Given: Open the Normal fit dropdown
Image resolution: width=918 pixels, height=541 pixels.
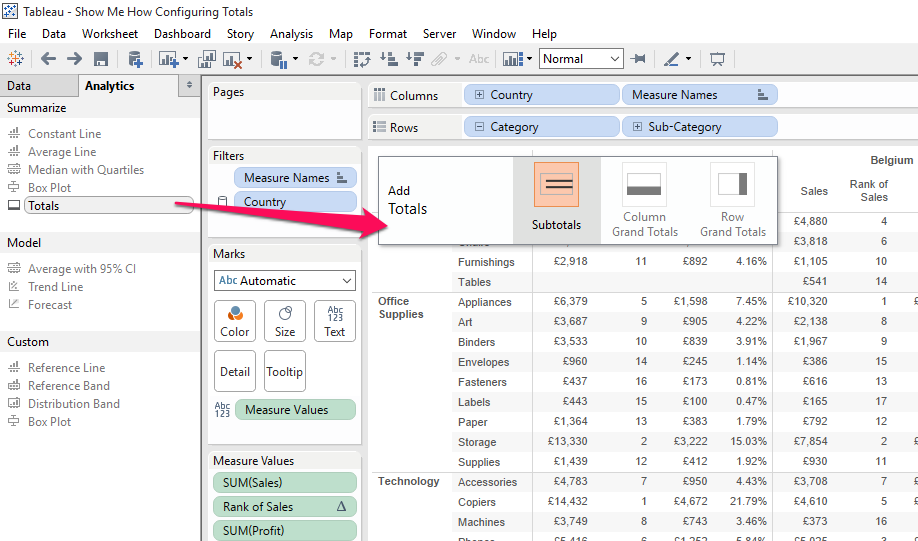Looking at the screenshot, I should [581, 59].
